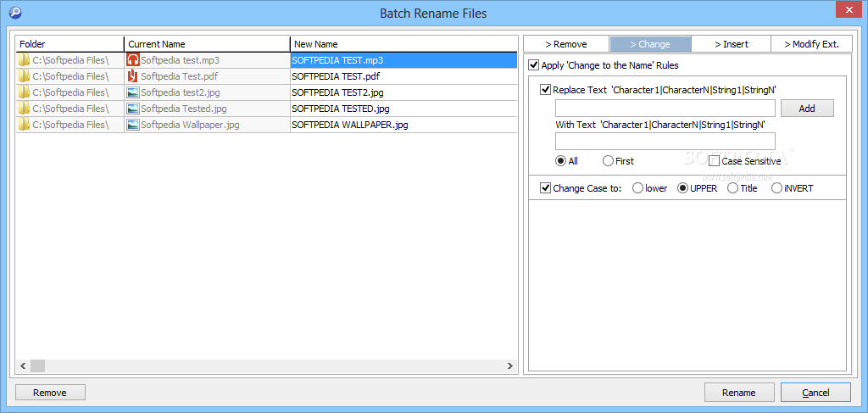Click folder icon in Softpedia test.mp3 row
This screenshot has height=413, width=868.
coord(24,60)
